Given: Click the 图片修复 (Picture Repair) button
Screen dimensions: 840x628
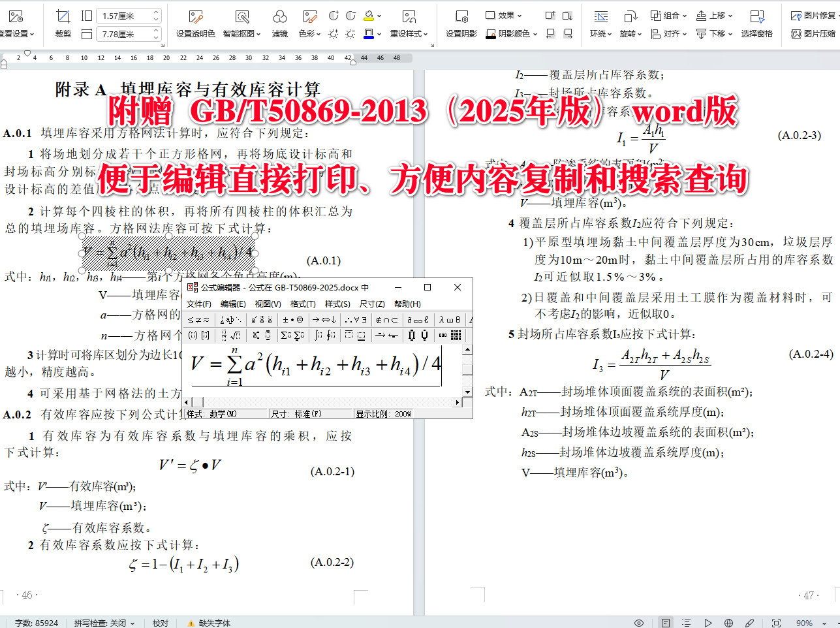Looking at the screenshot, I should click(x=817, y=15).
